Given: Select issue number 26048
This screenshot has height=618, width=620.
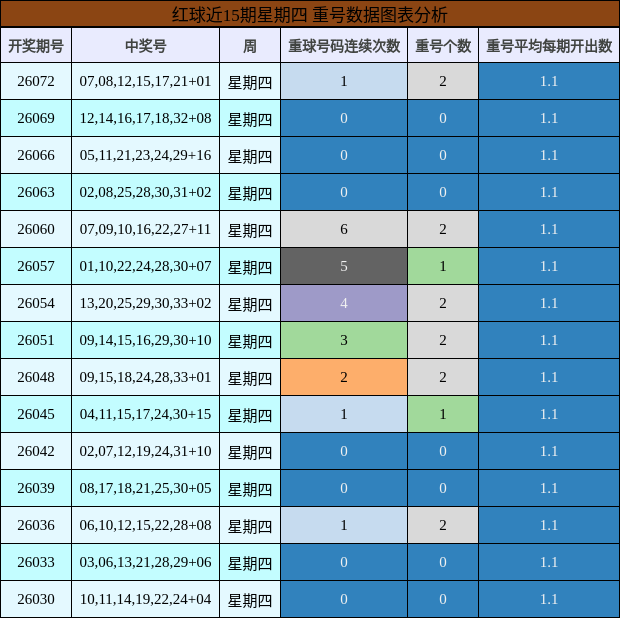Looking at the screenshot, I should pos(36,377).
